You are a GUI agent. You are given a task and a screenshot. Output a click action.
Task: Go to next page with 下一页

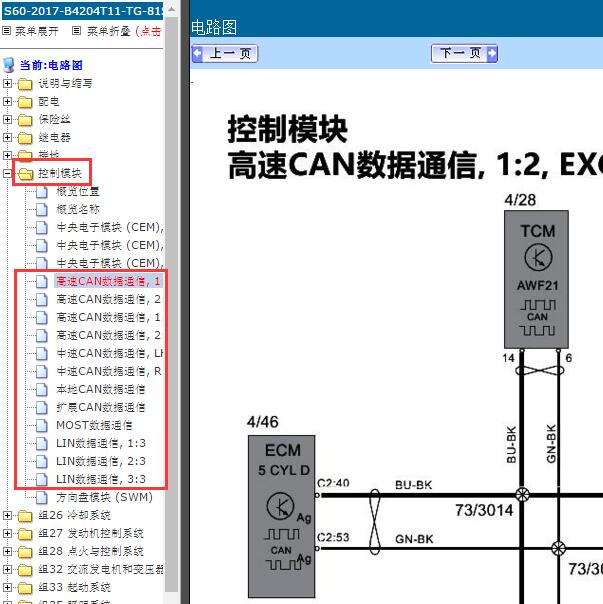coord(464,54)
